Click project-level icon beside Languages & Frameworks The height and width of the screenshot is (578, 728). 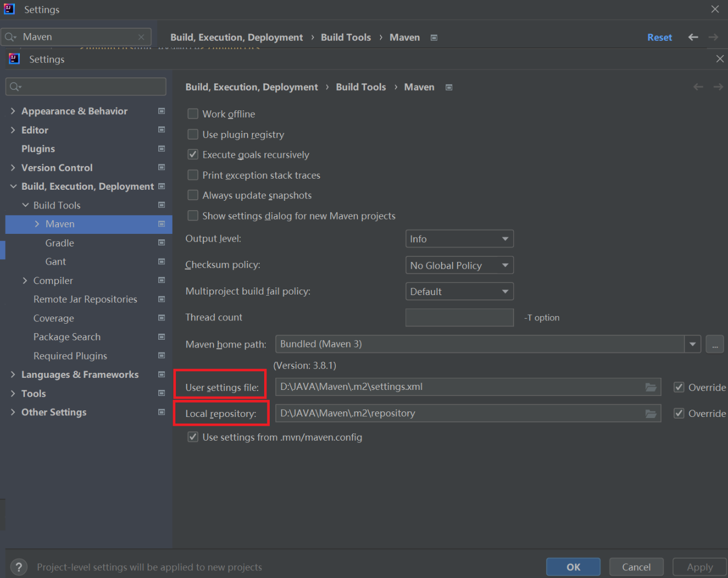(162, 374)
